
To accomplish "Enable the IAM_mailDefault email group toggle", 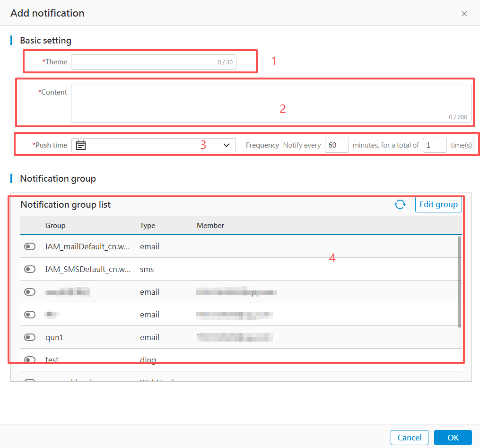I will (30, 246).
